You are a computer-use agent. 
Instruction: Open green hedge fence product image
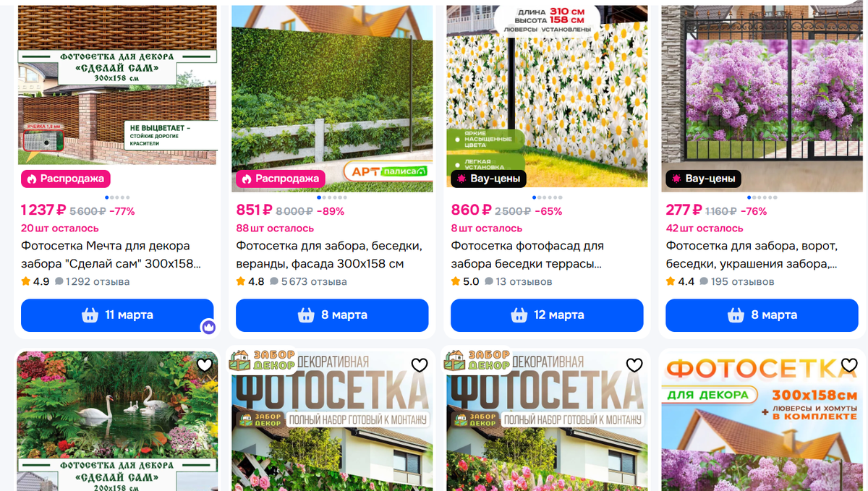pyautogui.click(x=332, y=98)
